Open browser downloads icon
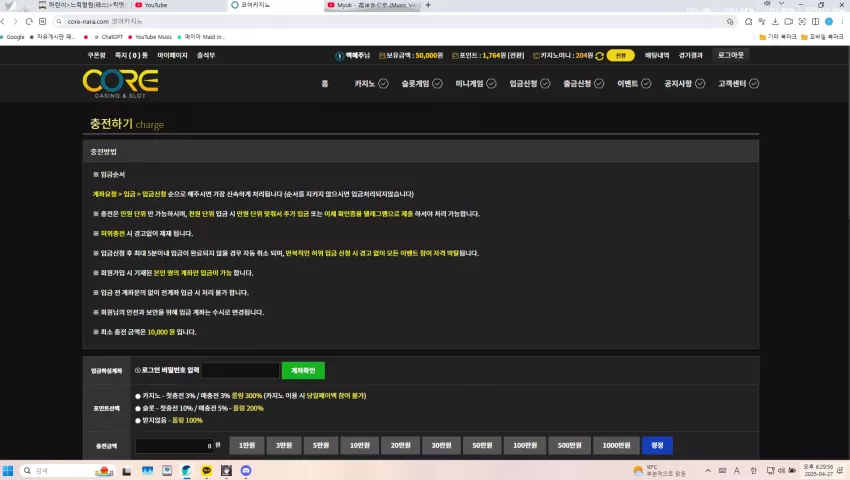Image resolution: width=850 pixels, height=480 pixels. [775, 21]
